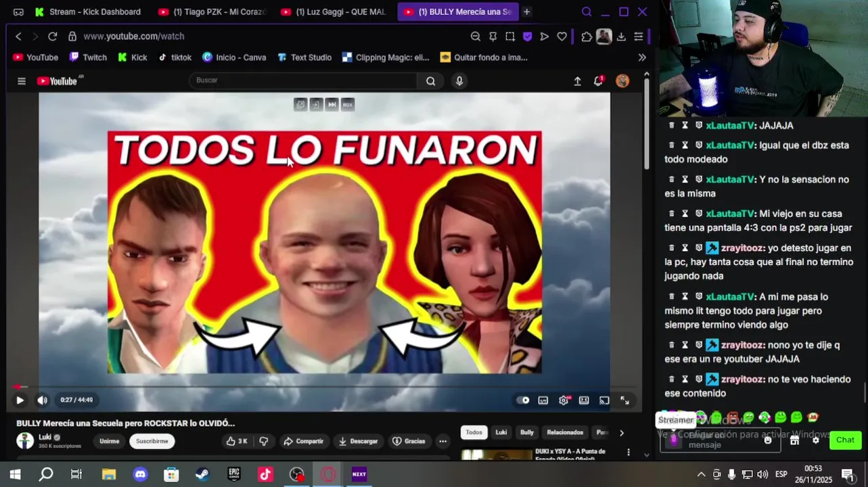The height and width of the screenshot is (487, 868).
Task: Cast the video to a TV
Action: coord(604,400)
